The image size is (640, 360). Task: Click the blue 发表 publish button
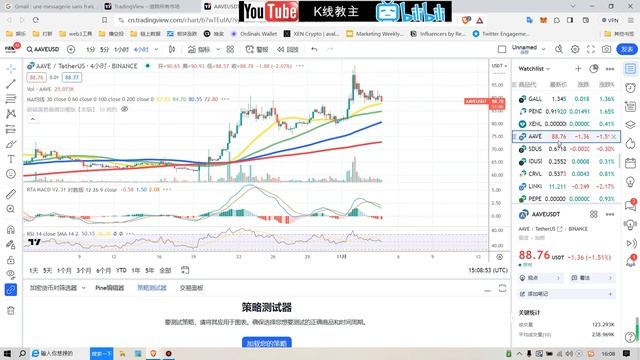627,49
